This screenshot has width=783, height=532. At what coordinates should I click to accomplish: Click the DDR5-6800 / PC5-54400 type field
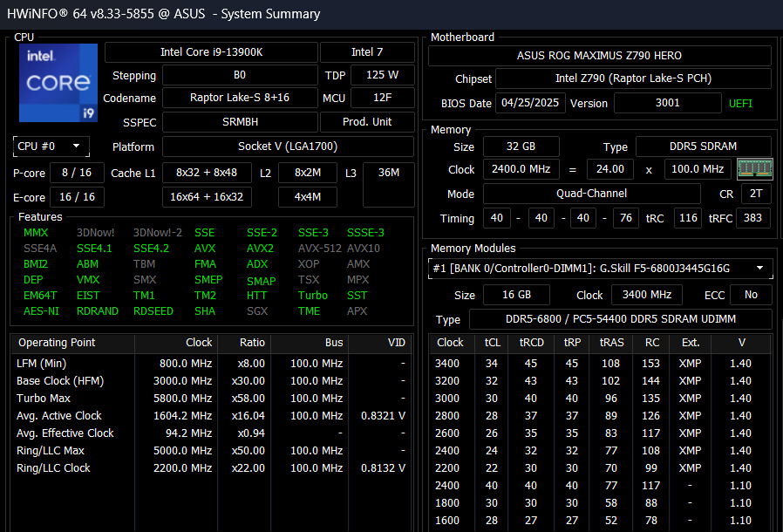[x=621, y=319]
